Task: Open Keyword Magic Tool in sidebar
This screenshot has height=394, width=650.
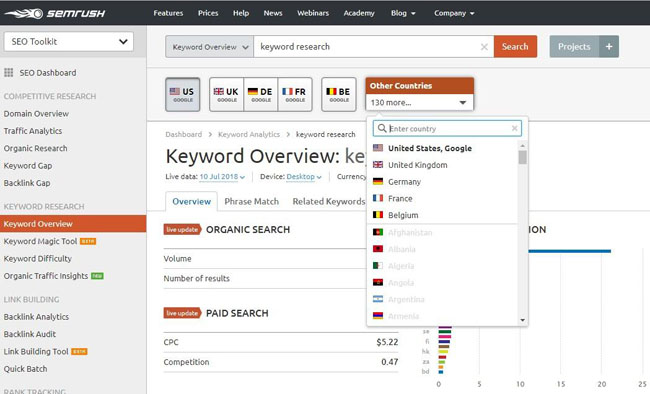Action: 40,241
